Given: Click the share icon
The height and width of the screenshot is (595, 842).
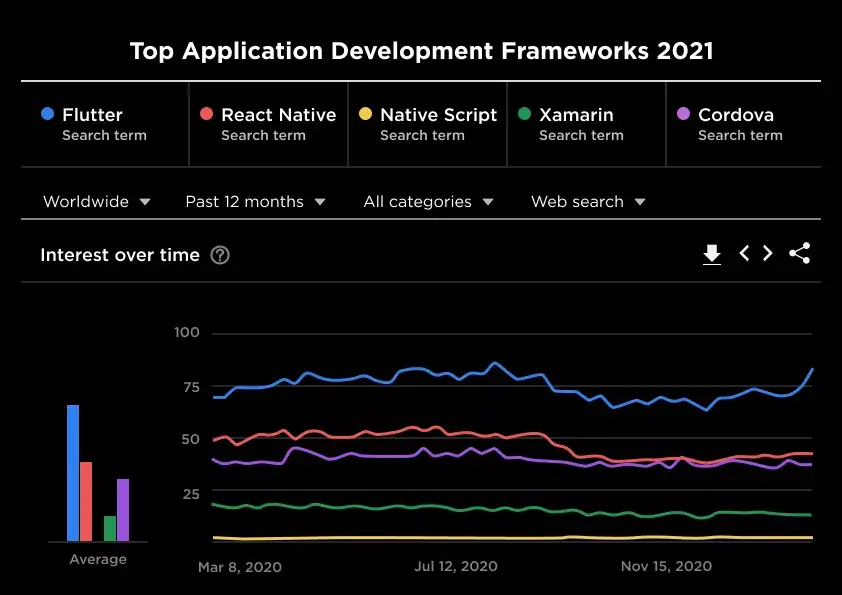Looking at the screenshot, I should 800,253.
